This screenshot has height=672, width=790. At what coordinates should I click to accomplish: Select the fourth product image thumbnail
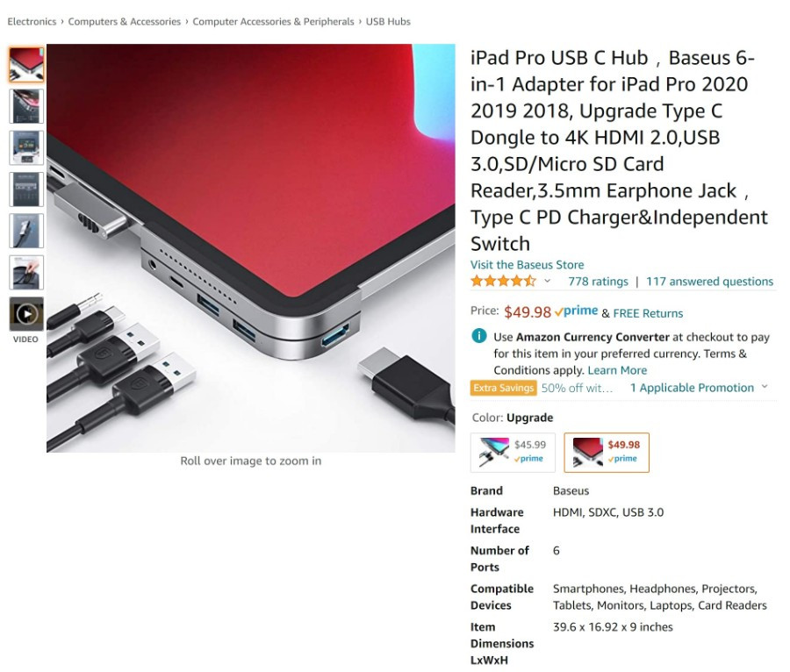click(x=26, y=189)
